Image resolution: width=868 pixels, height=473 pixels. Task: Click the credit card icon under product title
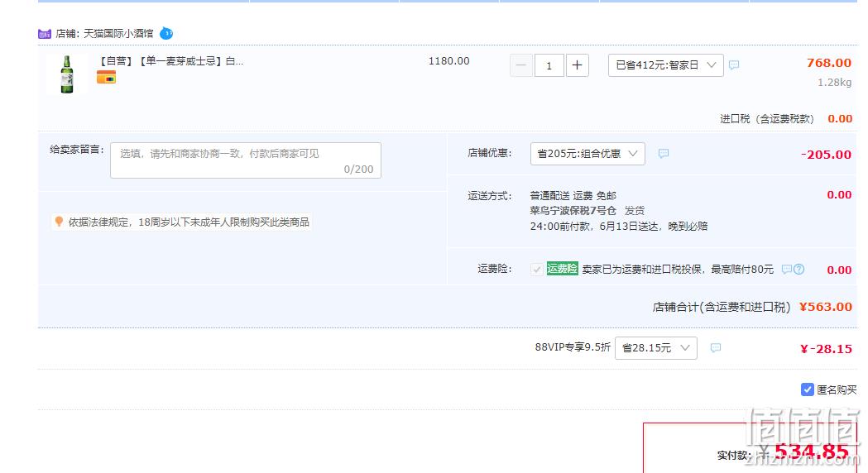coord(106,78)
